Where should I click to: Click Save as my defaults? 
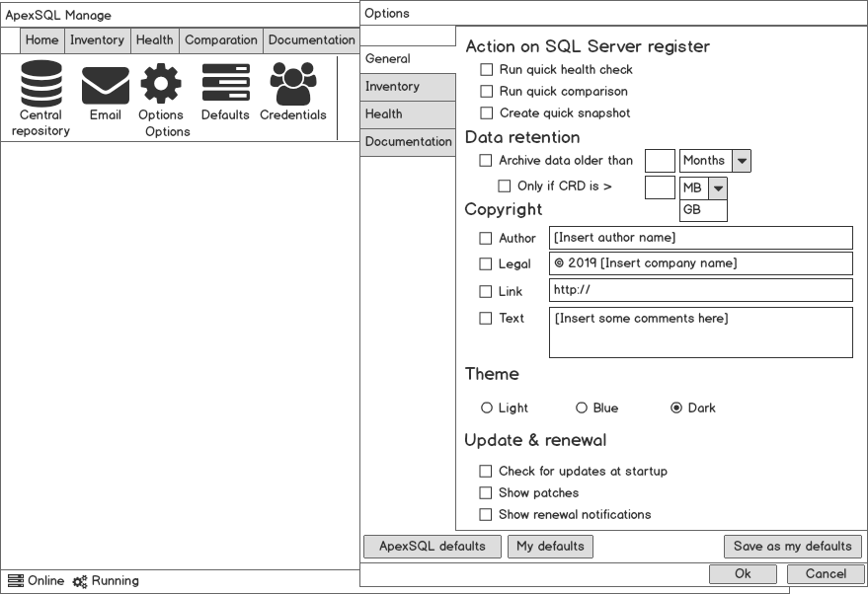(x=793, y=547)
